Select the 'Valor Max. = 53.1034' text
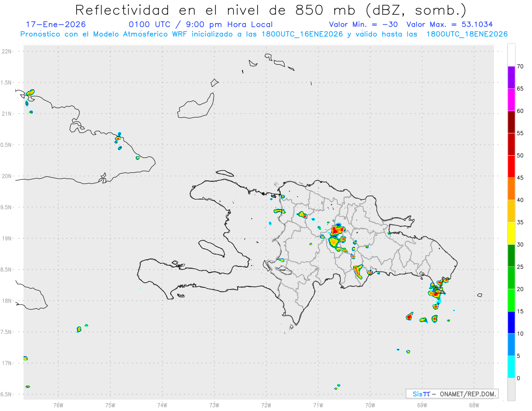This screenshot has width=532, height=411. [450, 24]
